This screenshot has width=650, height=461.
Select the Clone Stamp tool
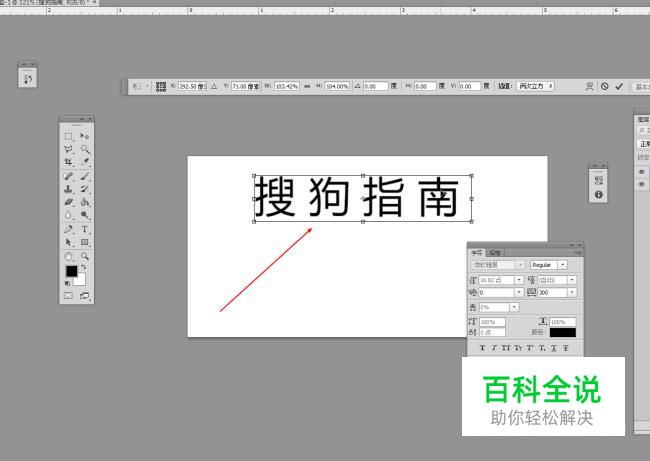(x=68, y=189)
